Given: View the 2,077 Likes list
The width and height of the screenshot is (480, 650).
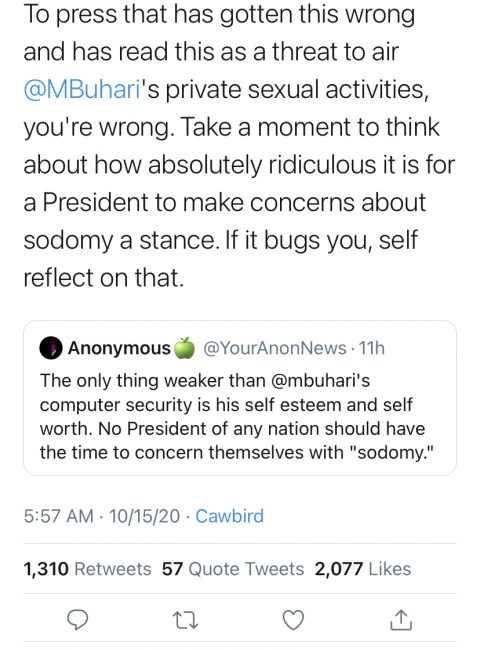Looking at the screenshot, I should tap(363, 569).
